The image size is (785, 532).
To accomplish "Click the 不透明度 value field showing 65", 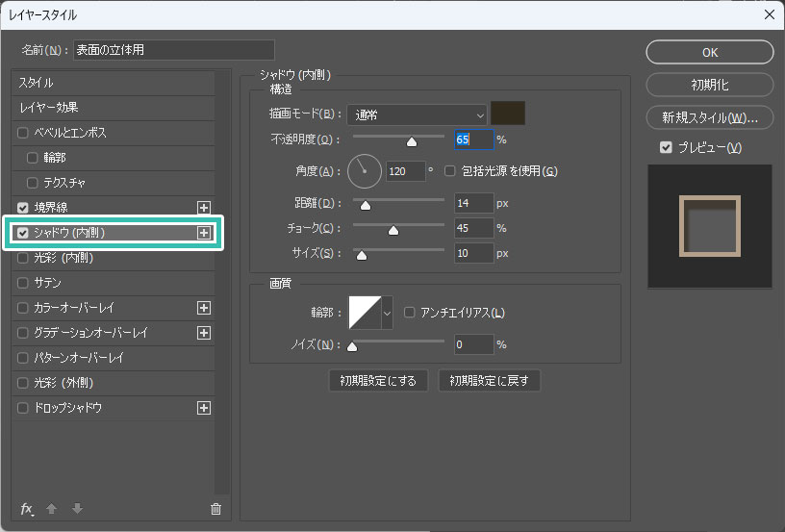I will [473, 139].
